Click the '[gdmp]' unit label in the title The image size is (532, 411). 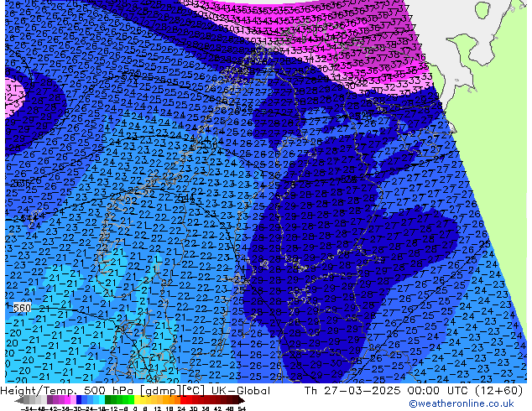pyautogui.click(x=161, y=391)
